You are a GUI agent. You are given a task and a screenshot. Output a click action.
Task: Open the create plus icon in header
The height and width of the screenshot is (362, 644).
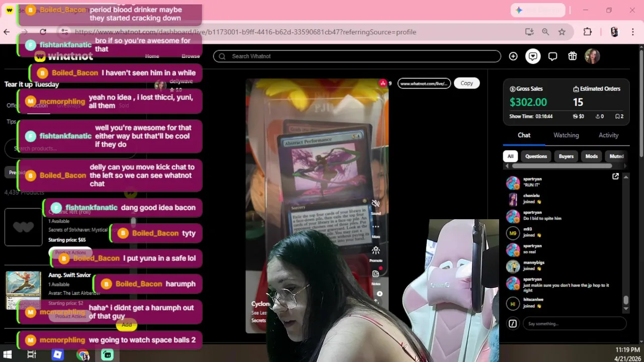coord(513,56)
